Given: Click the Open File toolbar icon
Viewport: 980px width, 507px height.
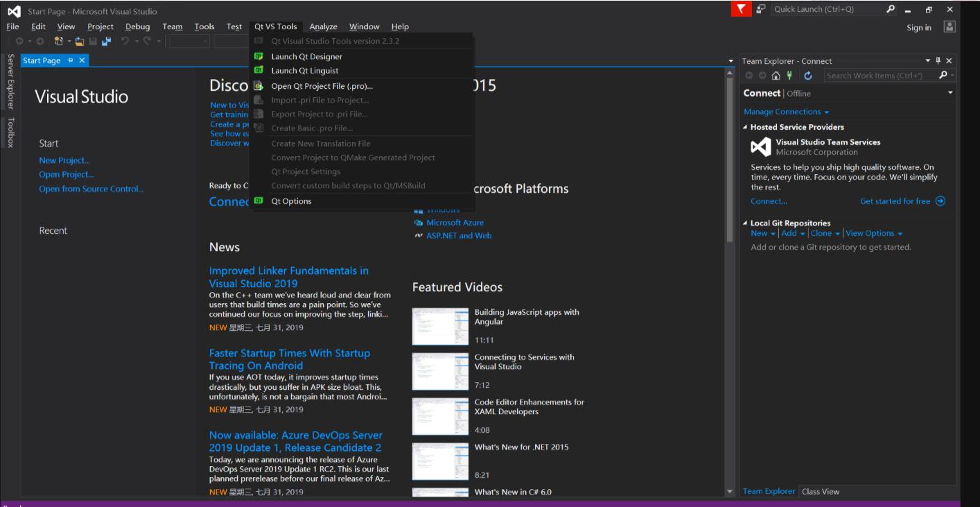Looking at the screenshot, I should (80, 42).
